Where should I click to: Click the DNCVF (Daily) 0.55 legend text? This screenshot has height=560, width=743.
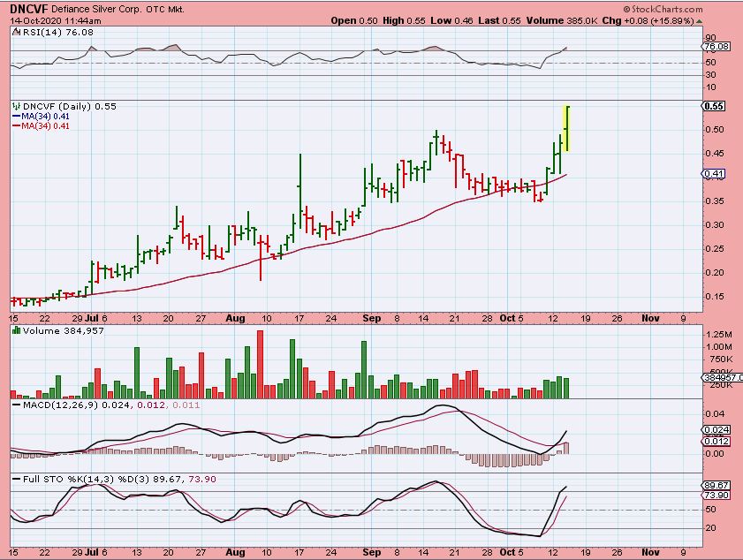(70, 107)
